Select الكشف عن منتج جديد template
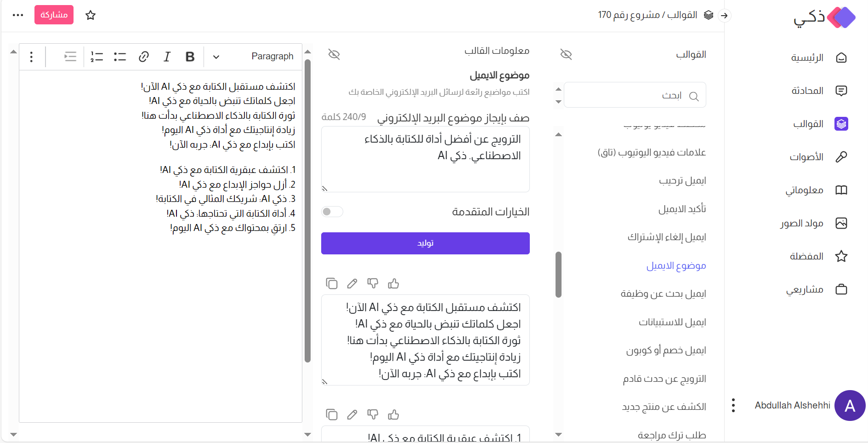This screenshot has height=443, width=868. [664, 407]
